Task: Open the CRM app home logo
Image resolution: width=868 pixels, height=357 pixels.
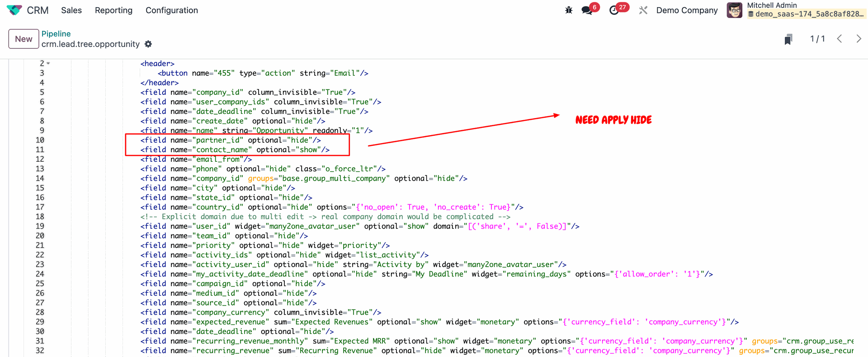Action: click(x=14, y=10)
